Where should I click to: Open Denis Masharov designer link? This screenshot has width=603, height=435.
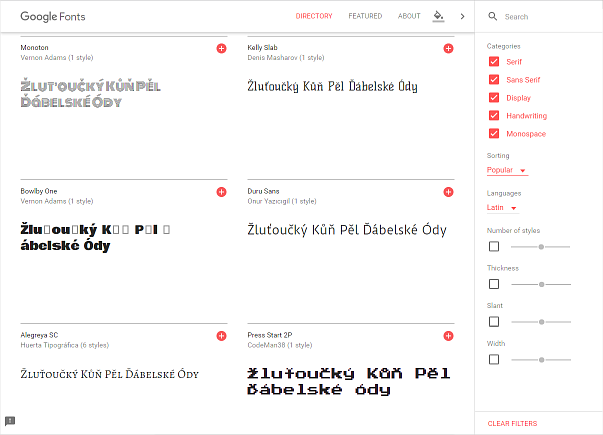tap(272, 58)
